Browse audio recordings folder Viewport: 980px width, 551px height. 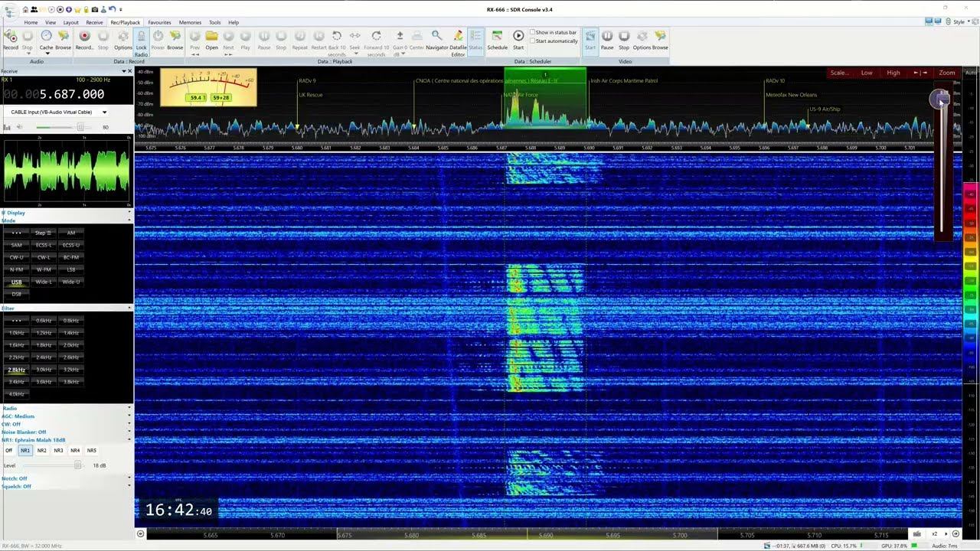(x=63, y=39)
